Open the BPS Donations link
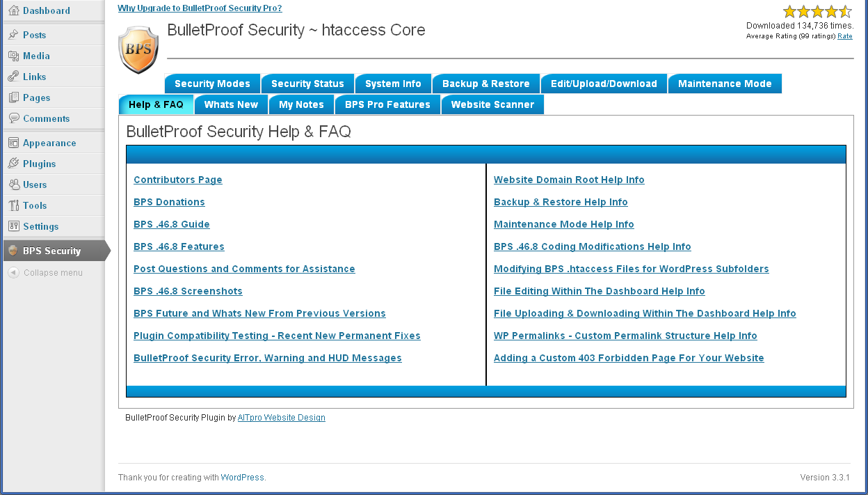Viewport: 868px width, 495px height. tap(169, 202)
